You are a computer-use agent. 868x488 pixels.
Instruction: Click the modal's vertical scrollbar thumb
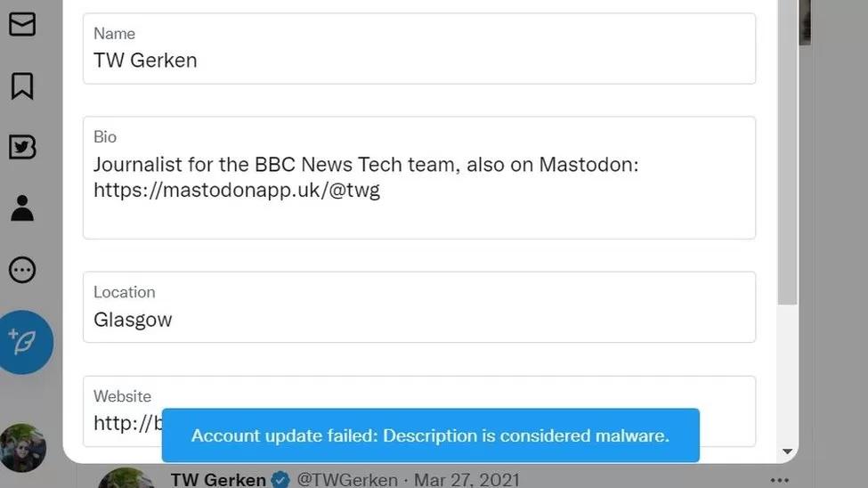(x=787, y=151)
